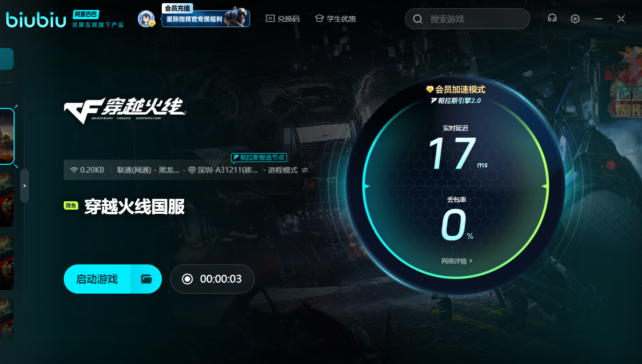Click the 启动游戏 launch game button
This screenshot has width=642, height=364.
point(97,279)
